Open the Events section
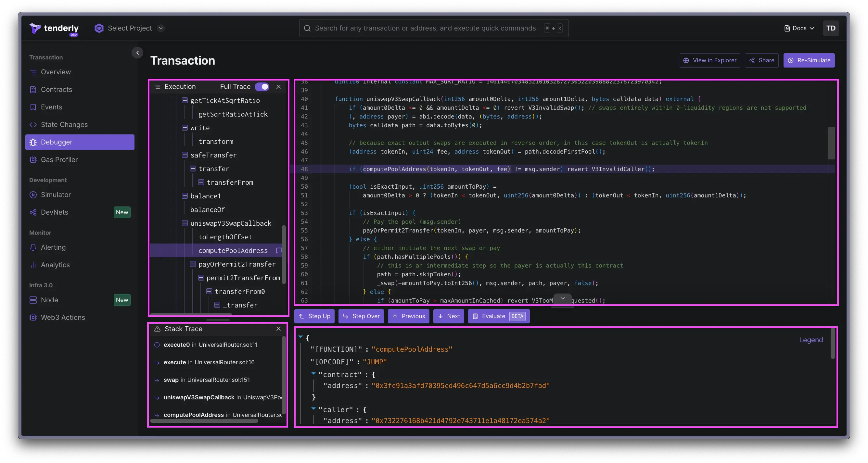 click(80, 107)
